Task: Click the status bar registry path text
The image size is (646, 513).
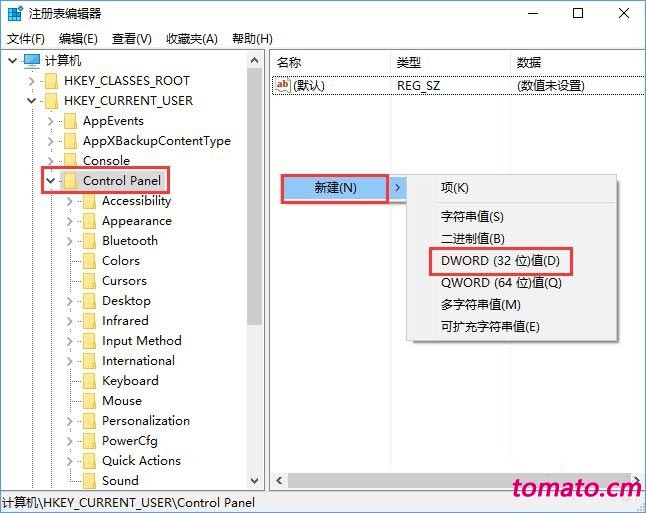Action: click(x=129, y=503)
